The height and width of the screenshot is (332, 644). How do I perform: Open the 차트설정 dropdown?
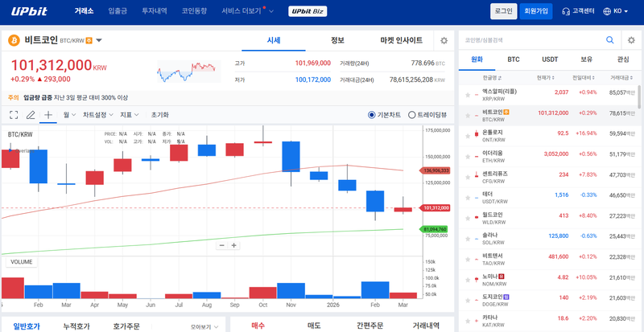97,115
